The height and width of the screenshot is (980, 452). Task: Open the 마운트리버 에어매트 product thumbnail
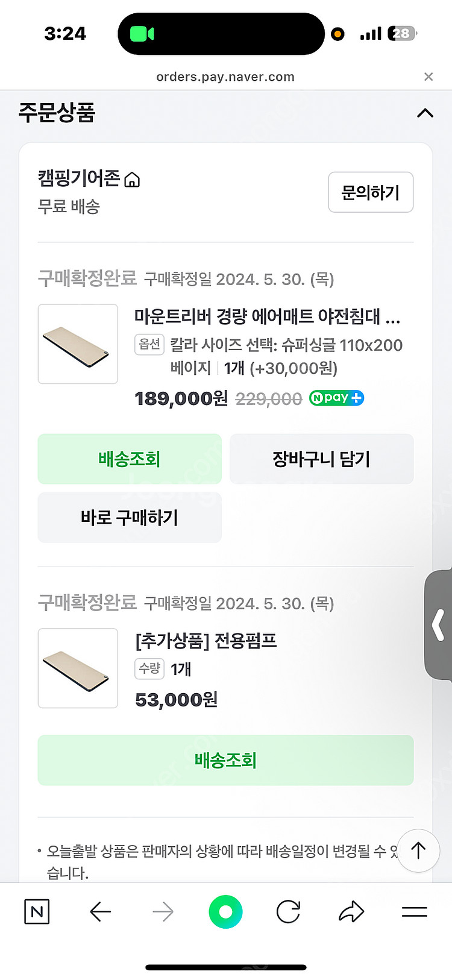78,344
